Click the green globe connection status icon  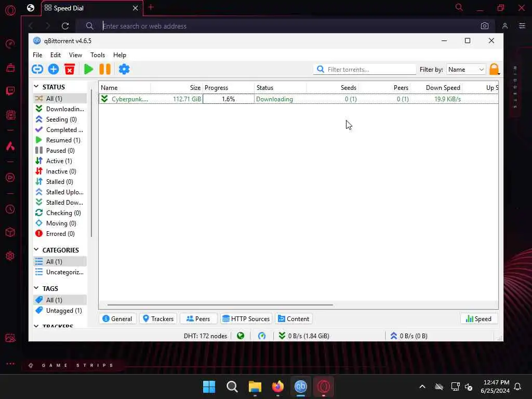pyautogui.click(x=241, y=336)
